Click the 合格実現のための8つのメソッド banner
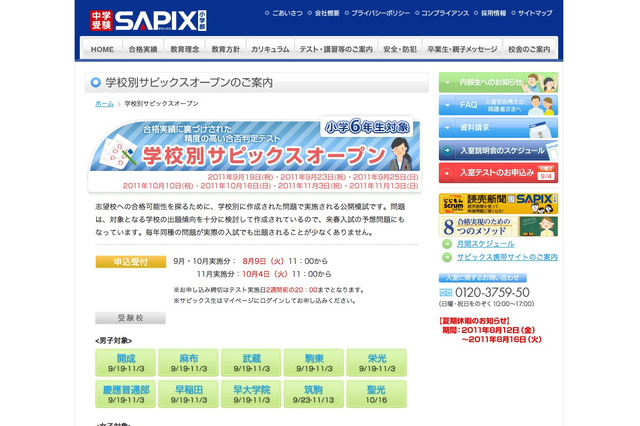 tap(498, 226)
